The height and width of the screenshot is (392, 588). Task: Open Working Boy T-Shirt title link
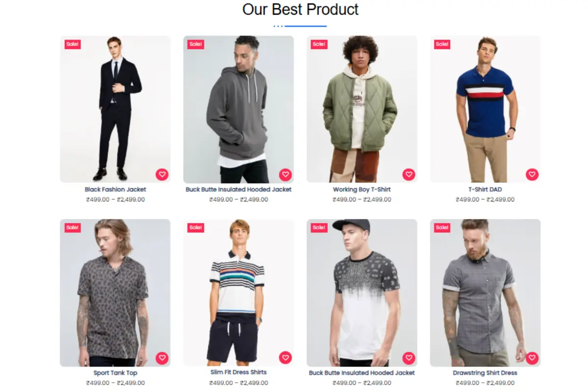pyautogui.click(x=362, y=189)
